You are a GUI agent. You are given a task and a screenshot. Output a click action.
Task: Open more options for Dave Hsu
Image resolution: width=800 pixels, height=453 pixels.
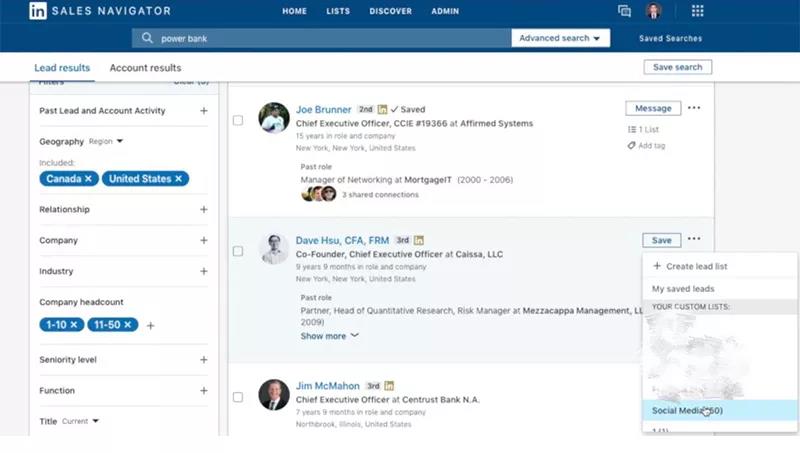(x=694, y=240)
